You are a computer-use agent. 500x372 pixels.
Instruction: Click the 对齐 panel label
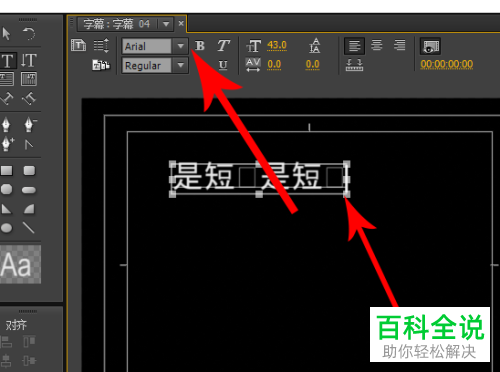[16, 325]
